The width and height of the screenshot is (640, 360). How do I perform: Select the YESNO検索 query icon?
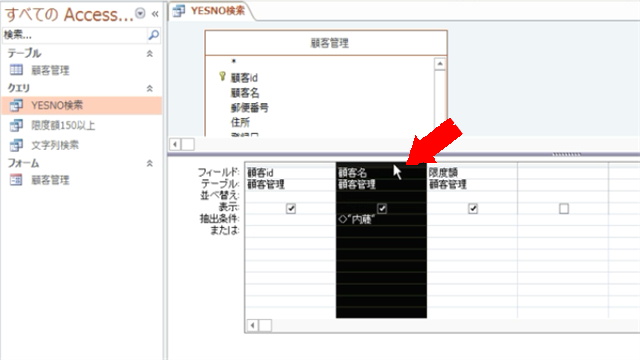click(16, 105)
